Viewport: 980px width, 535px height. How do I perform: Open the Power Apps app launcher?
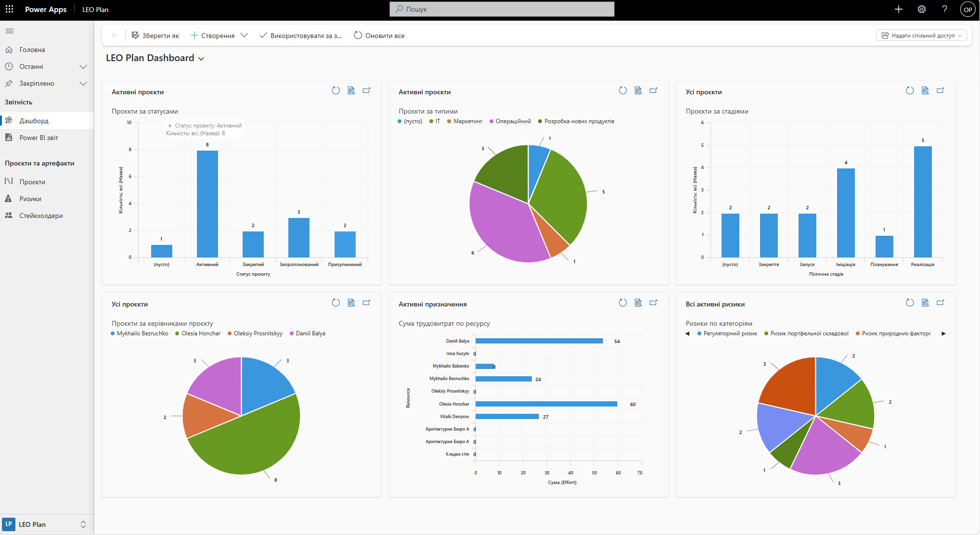[x=10, y=9]
